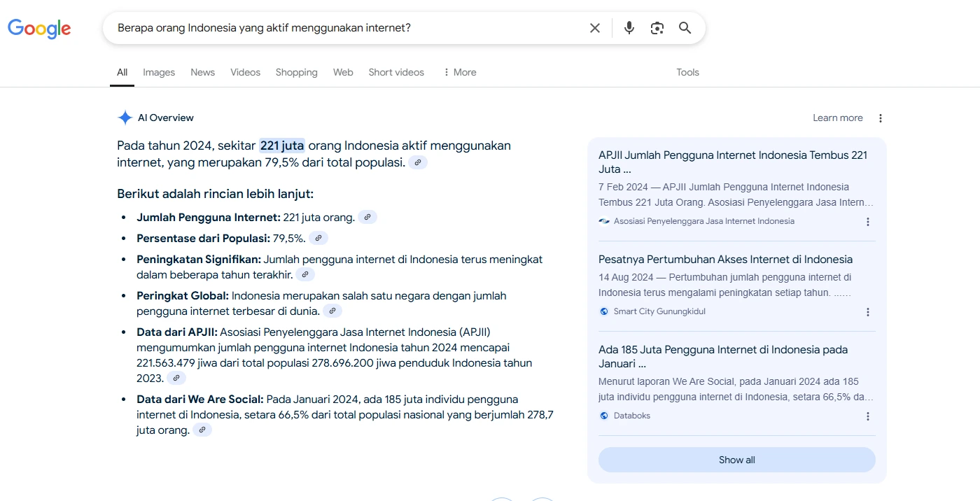Open link icon after 'Peringkat Global' bullet
Image resolution: width=980 pixels, height=501 pixels.
(x=332, y=311)
